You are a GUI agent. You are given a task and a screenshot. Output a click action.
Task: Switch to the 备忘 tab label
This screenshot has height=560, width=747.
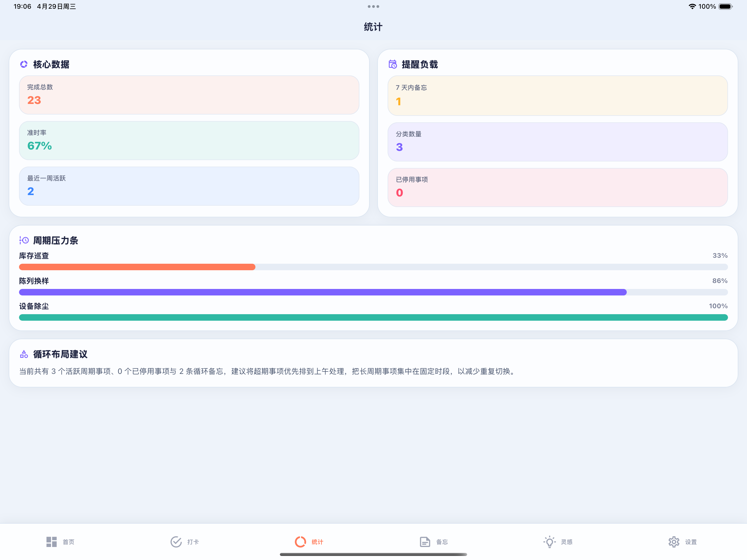(442, 542)
